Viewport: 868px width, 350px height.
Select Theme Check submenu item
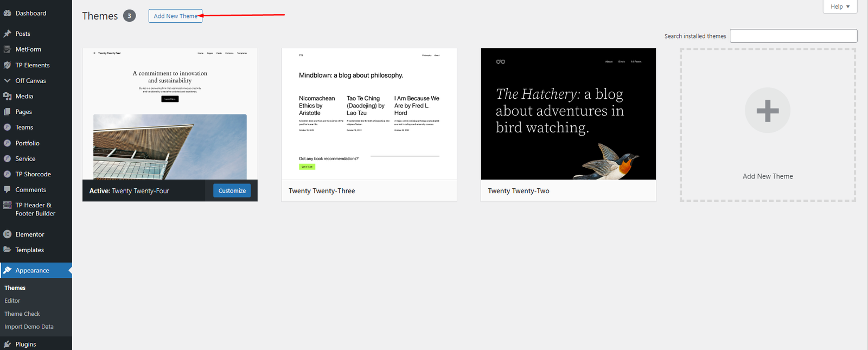[x=22, y=314]
